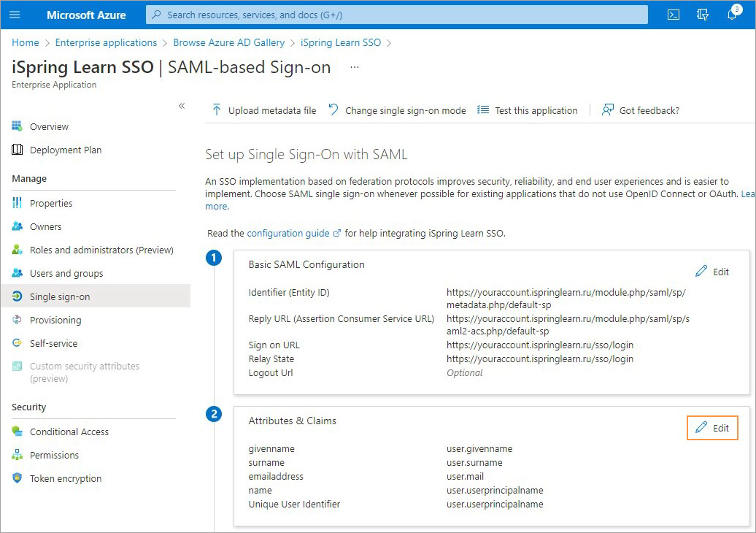Focus the Search resources, services, and docs box
The width and height of the screenshot is (756, 533).
(x=397, y=15)
